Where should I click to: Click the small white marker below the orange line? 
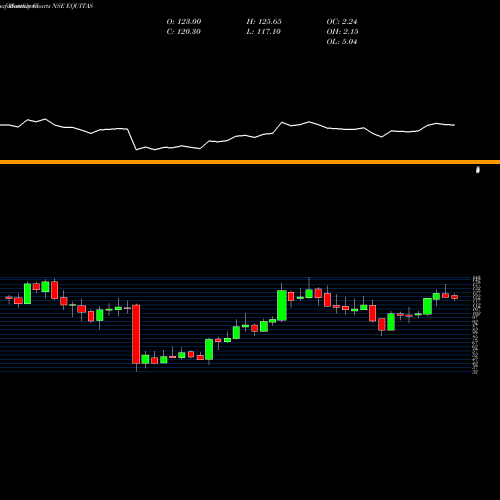478,170
